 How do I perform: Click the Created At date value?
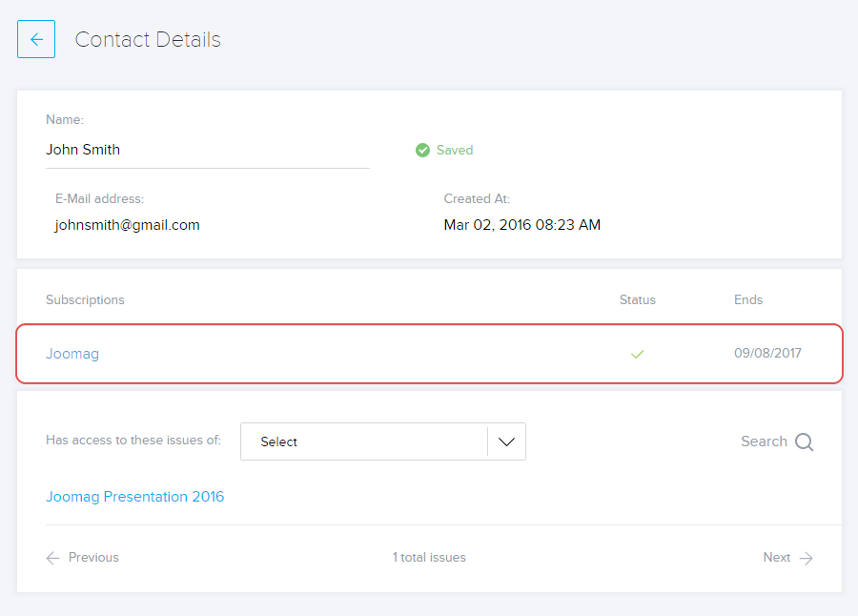click(521, 225)
